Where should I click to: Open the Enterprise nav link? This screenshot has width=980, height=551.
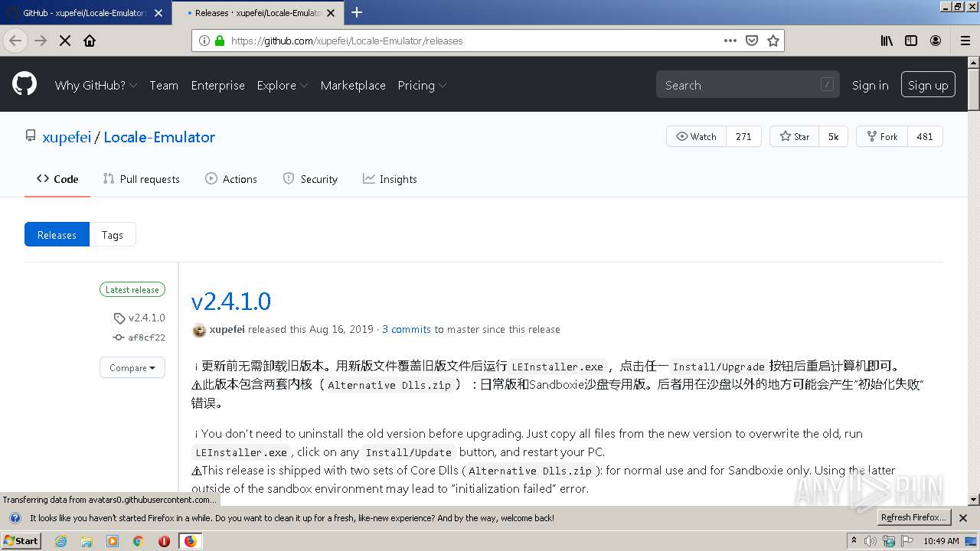218,85
